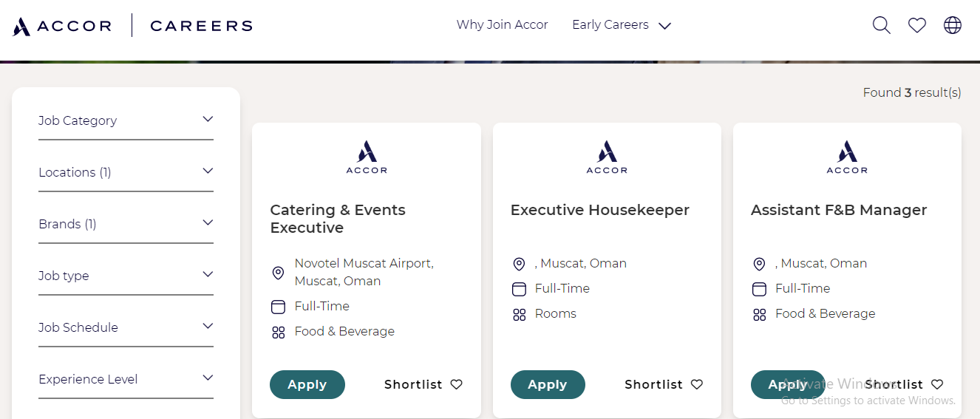Click the category grid icon on the Assistant F&B Manager card
This screenshot has width=980, height=419.
(x=759, y=314)
